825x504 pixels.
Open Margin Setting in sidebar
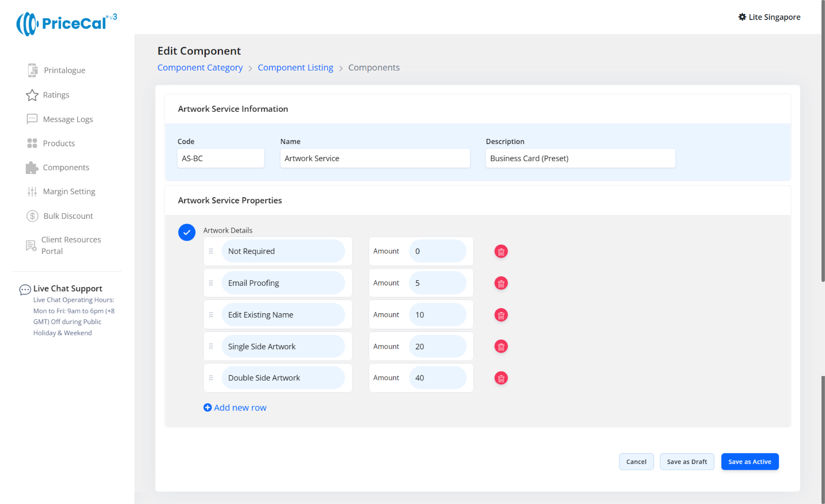(x=69, y=191)
